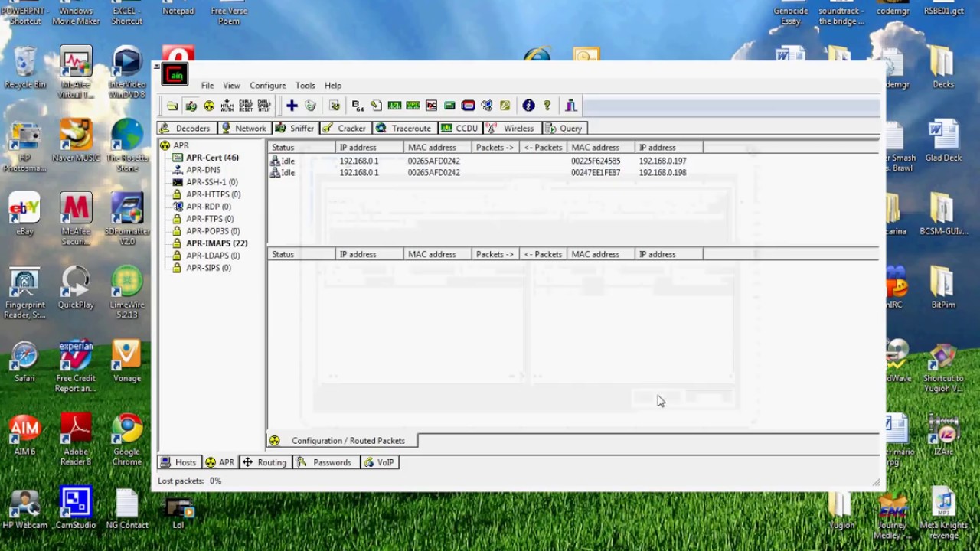Toggle the Start/Stop Sniffer toolbar icon
980x551 pixels.
pos(191,106)
